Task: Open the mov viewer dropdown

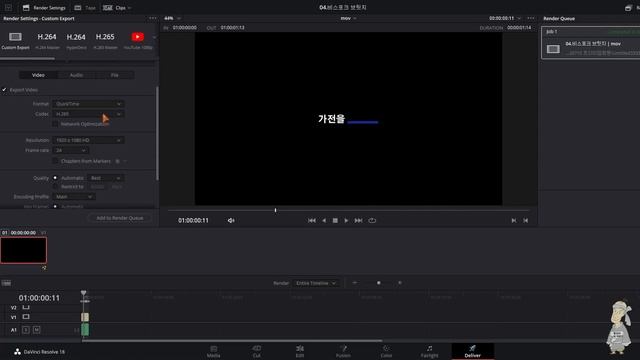Action: (x=349, y=18)
